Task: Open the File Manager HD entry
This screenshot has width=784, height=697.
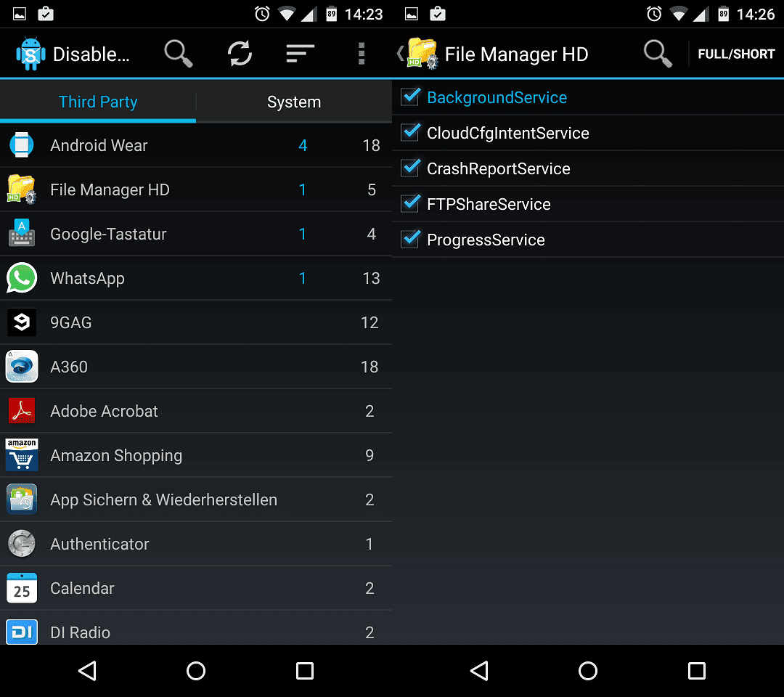Action: [x=196, y=189]
